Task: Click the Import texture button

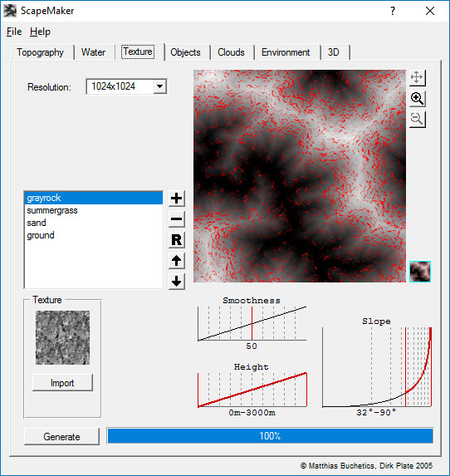Action: (62, 383)
